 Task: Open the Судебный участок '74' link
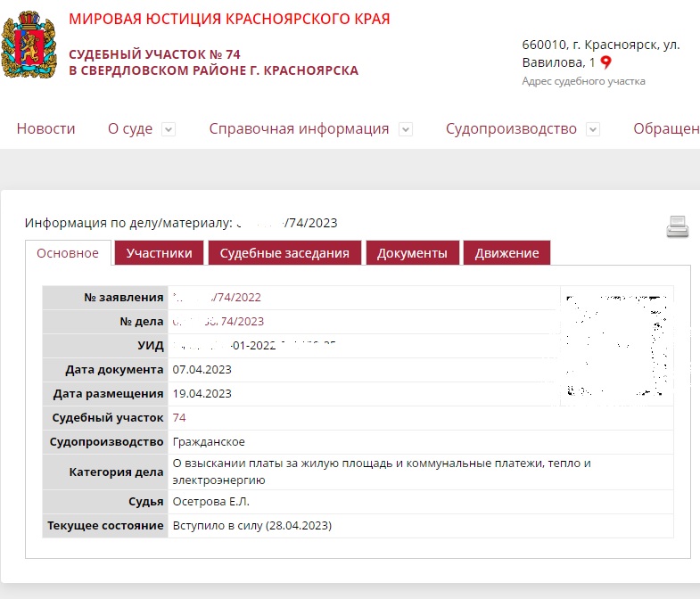click(x=179, y=418)
